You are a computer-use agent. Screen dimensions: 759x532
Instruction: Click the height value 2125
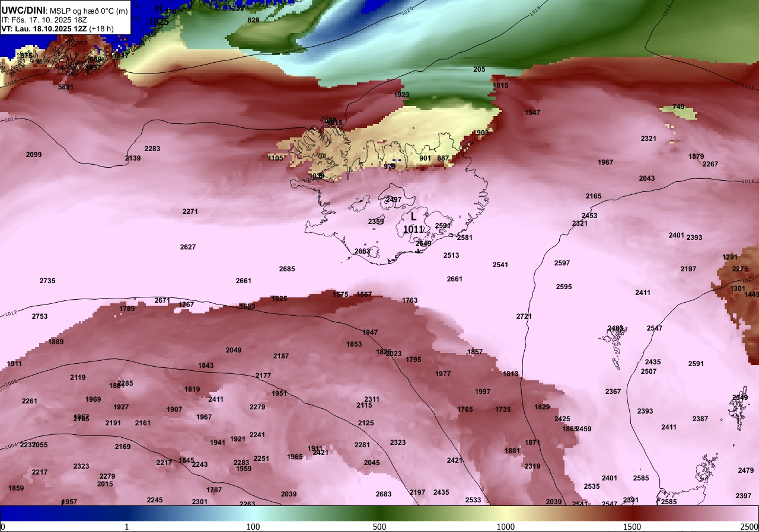[x=366, y=423]
